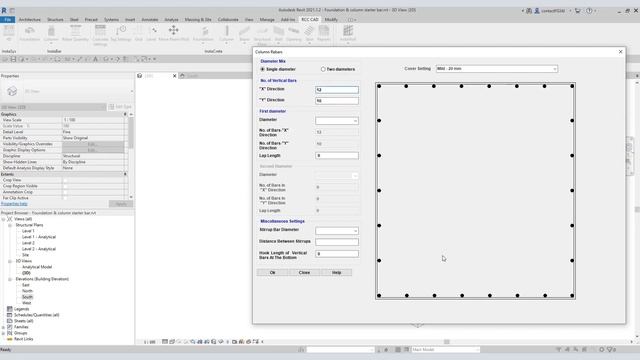Click the Hook Length of Vertical Bars field
Viewport: 640px width, 360px height.
[x=337, y=253]
